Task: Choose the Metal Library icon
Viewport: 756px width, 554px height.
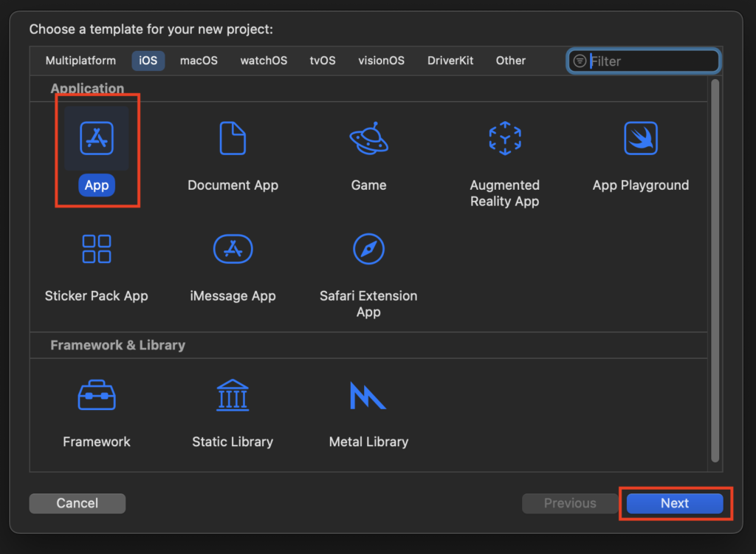Action: pyautogui.click(x=368, y=395)
